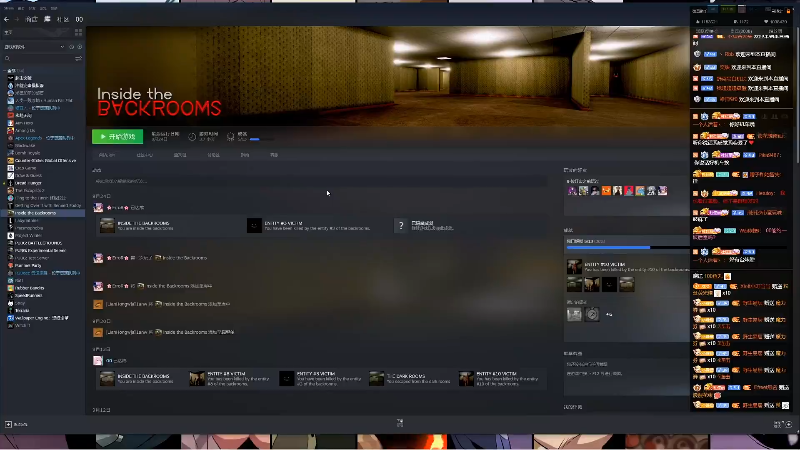This screenshot has width=800, height=450.
Task: Select The Forest game icon in library list
Action: coord(10,190)
